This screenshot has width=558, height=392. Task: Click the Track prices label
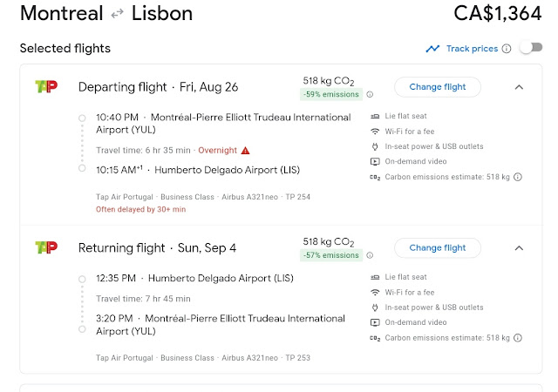point(472,49)
